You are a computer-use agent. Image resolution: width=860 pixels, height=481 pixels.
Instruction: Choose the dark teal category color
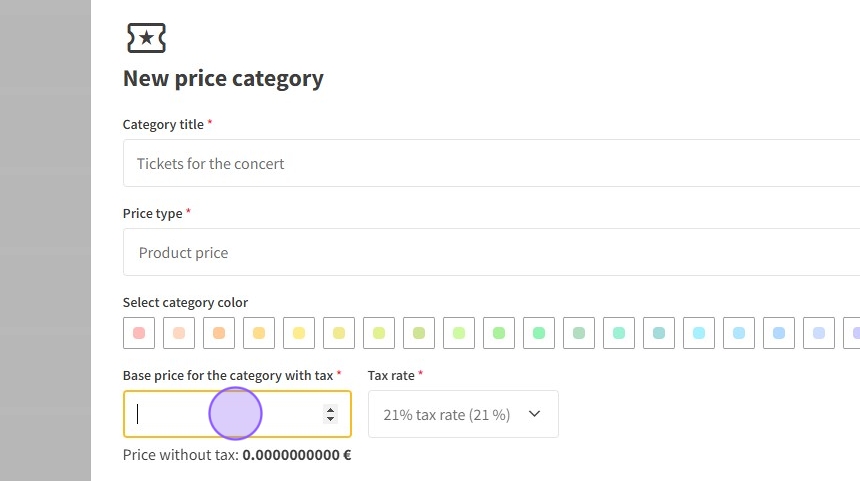pyautogui.click(x=659, y=333)
